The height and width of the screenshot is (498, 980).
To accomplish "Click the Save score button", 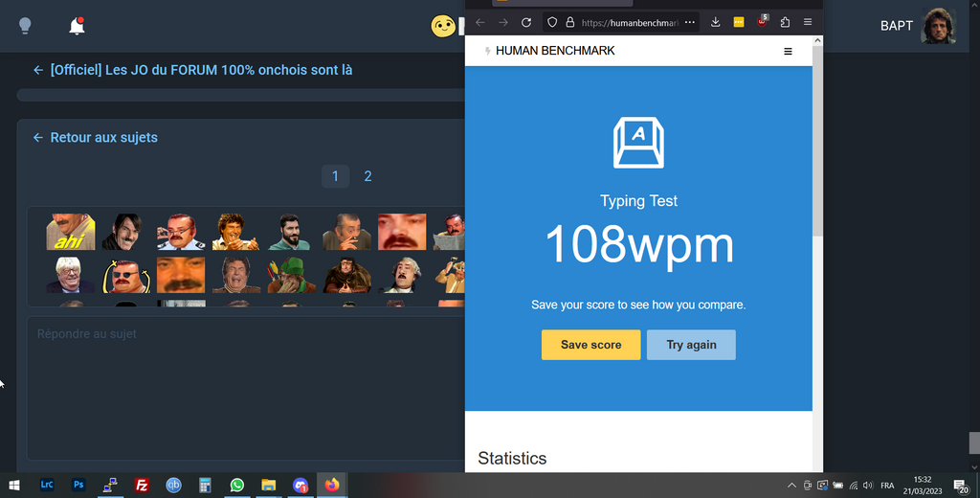I will tap(590, 345).
